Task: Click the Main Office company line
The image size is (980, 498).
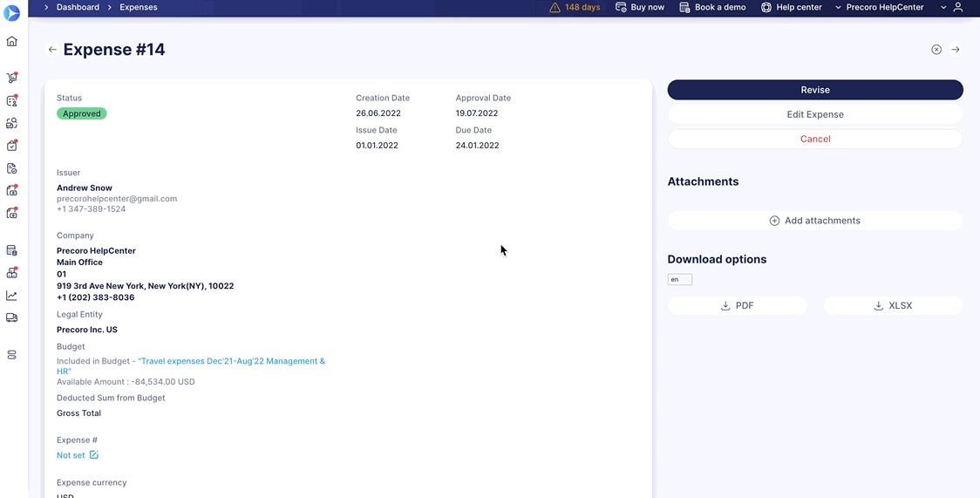Action: click(x=79, y=263)
